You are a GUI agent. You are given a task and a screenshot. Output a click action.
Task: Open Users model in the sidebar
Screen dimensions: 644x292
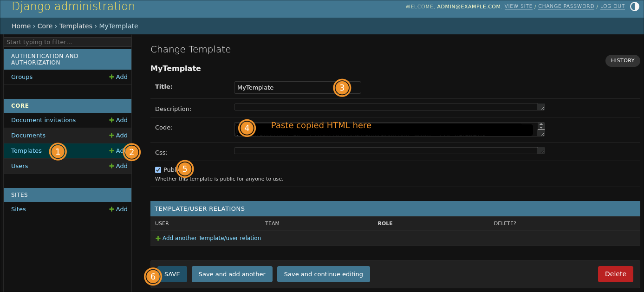click(20, 166)
